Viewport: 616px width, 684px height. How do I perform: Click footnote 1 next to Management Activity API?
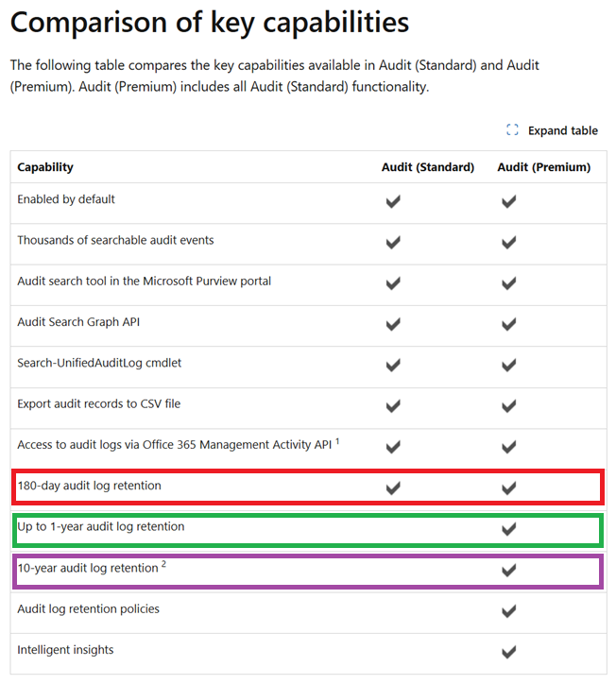[x=336, y=441]
